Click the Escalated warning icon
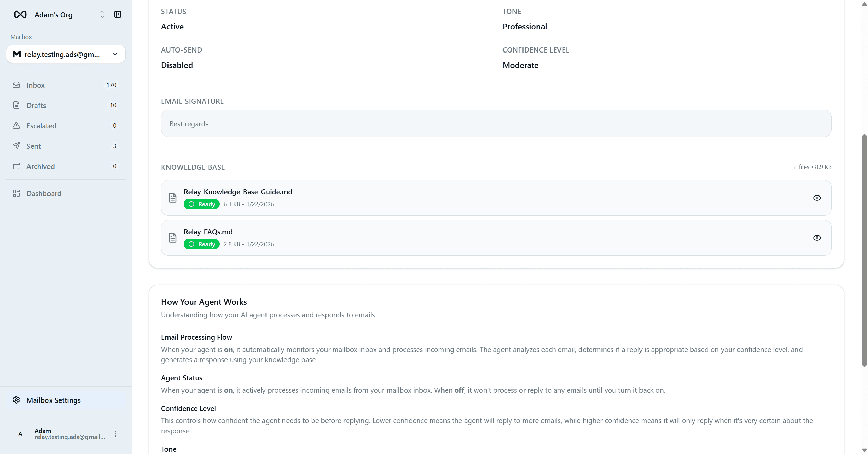868x454 pixels. pos(17,125)
